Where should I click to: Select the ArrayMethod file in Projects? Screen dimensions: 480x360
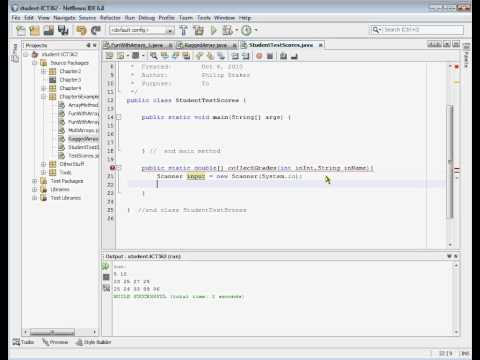click(x=83, y=105)
